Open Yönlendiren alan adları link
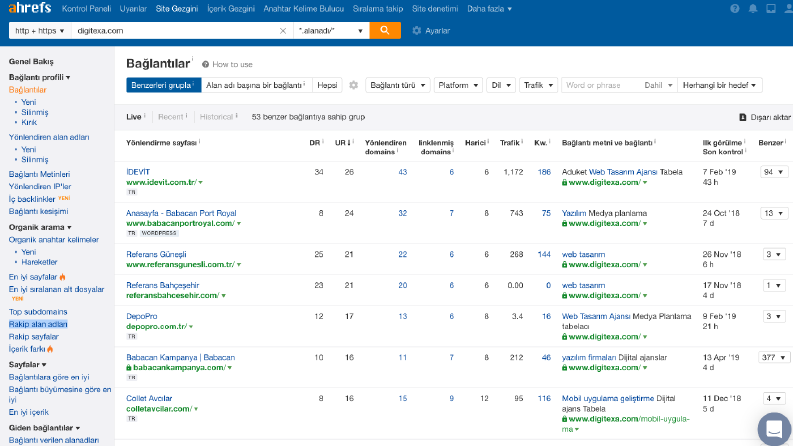Image resolution: width=793 pixels, height=446 pixels. tap(49, 137)
